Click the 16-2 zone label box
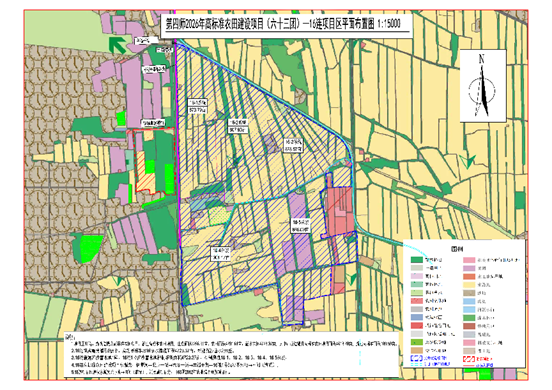552x390 pixels. point(238,126)
